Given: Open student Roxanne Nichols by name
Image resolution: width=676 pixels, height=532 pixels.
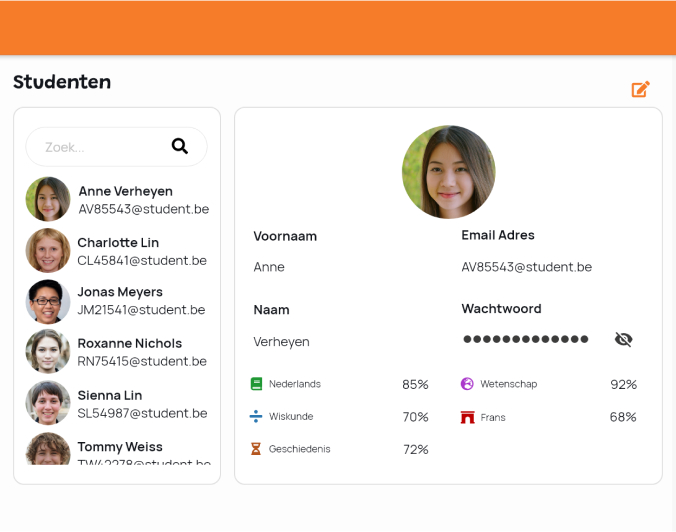Looking at the screenshot, I should (x=130, y=344).
